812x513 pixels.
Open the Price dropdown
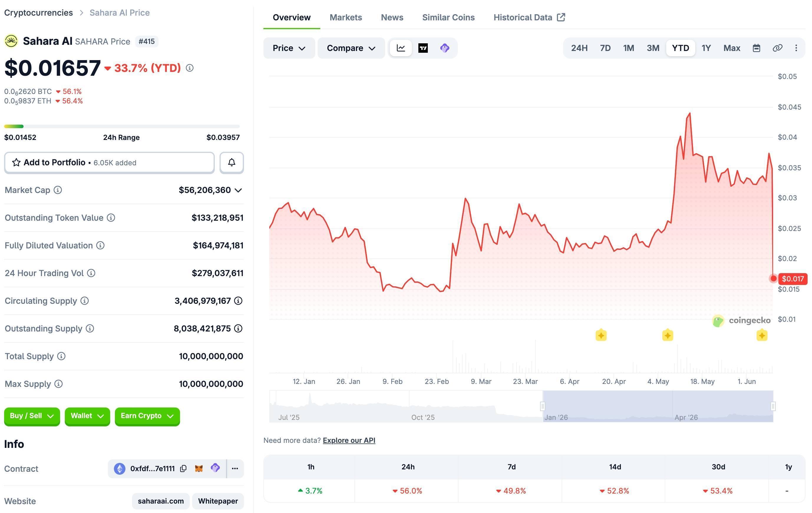pos(289,48)
